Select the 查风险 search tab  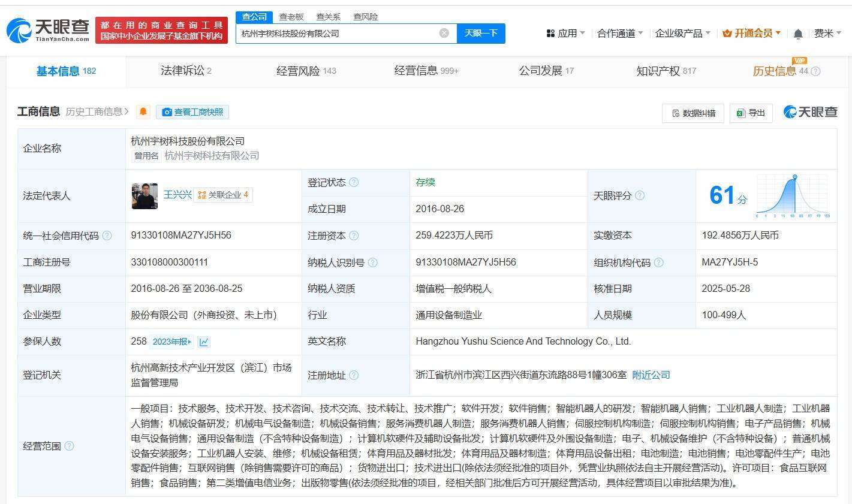365,17
